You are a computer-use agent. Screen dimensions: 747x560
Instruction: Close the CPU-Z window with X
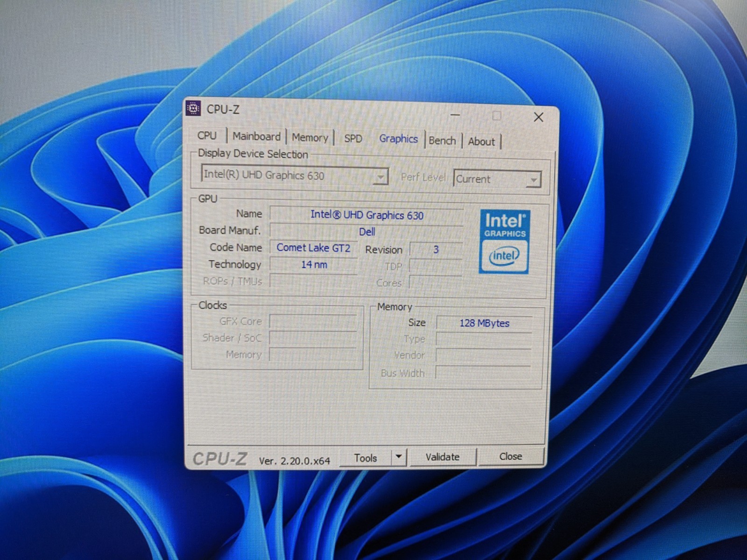538,117
